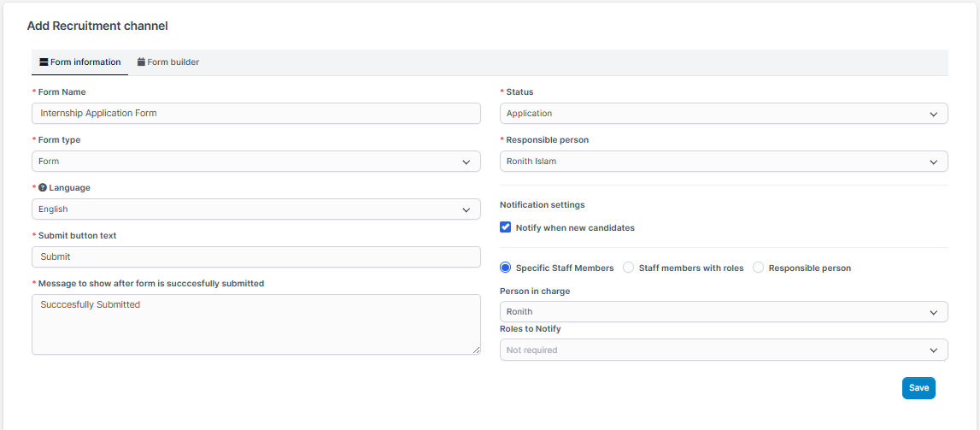
Task: Choose Staff members with roles option
Action: 629,268
